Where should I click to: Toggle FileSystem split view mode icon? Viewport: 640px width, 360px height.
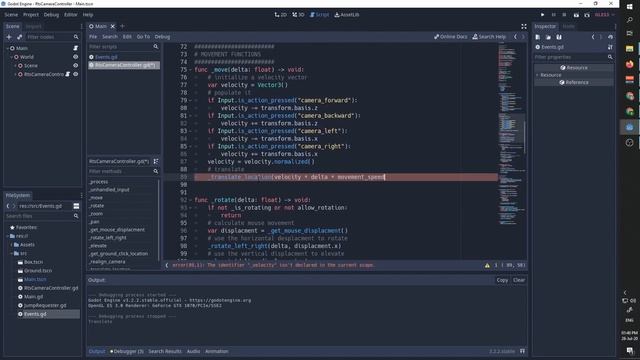(x=76, y=206)
